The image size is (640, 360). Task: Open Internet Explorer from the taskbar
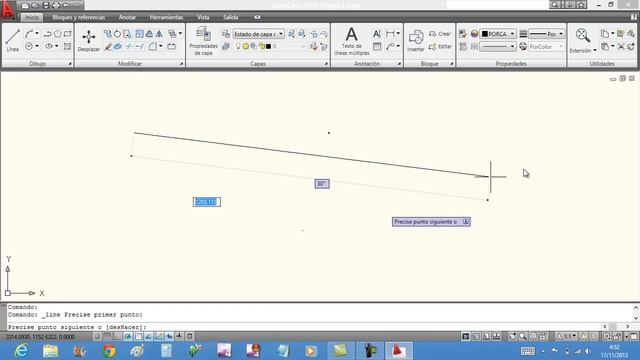click(21, 351)
